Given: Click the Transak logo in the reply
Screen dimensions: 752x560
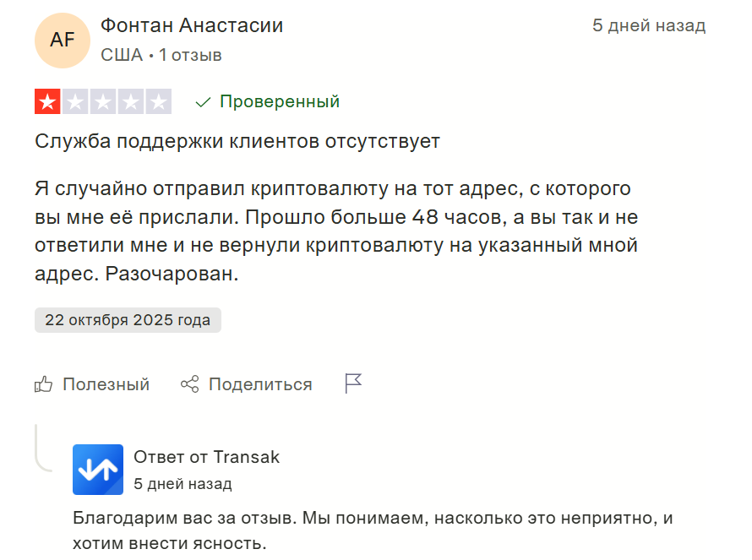Looking at the screenshot, I should [x=98, y=470].
